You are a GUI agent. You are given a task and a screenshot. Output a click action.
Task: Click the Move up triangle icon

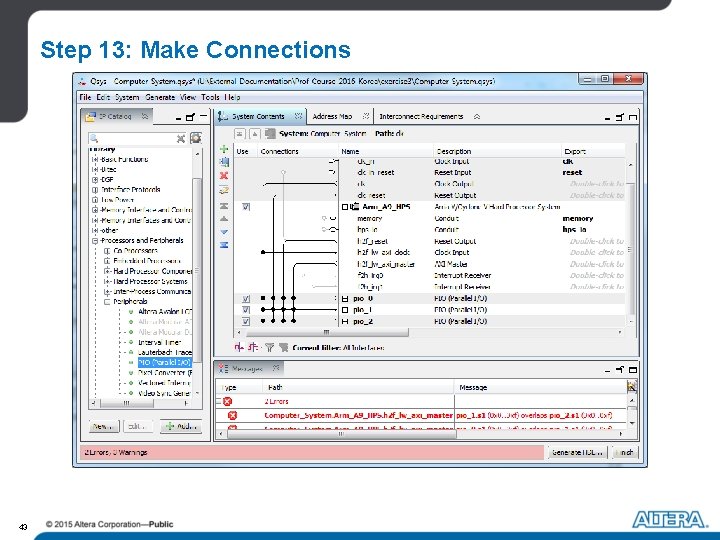click(224, 219)
